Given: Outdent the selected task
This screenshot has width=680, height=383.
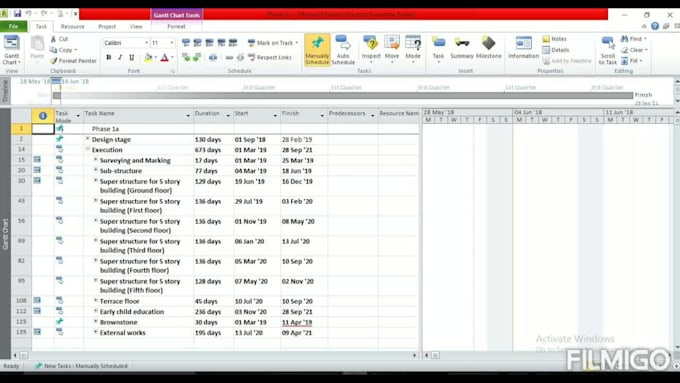Looking at the screenshot, I should 186,57.
